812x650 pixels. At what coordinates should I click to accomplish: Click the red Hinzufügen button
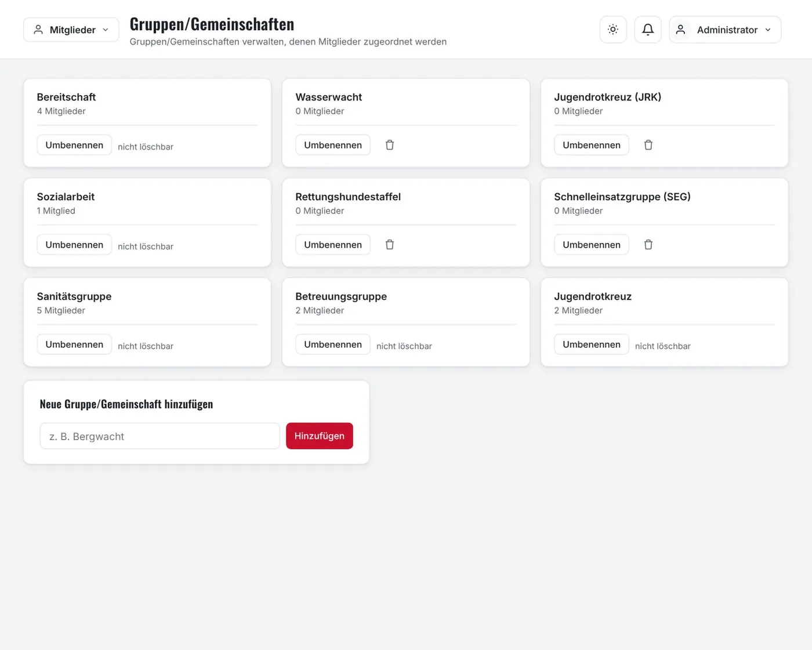[x=320, y=436]
